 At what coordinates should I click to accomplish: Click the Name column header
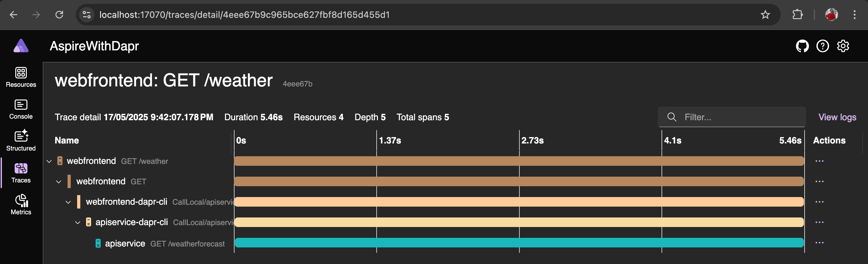click(67, 140)
